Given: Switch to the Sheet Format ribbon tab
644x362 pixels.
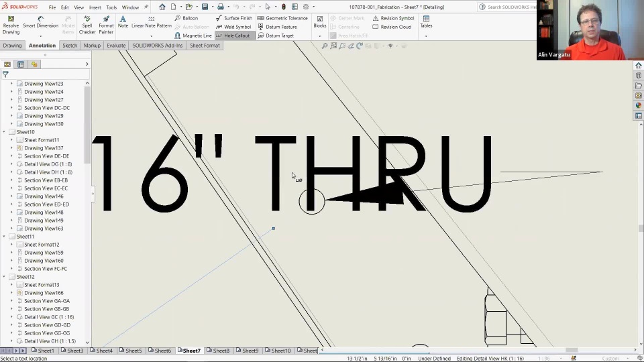Looking at the screenshot, I should [x=205, y=45].
